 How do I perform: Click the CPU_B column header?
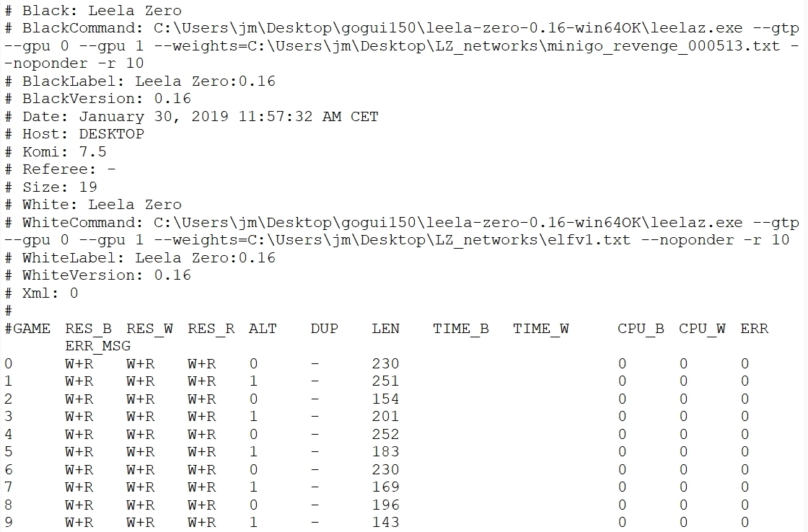click(x=641, y=329)
